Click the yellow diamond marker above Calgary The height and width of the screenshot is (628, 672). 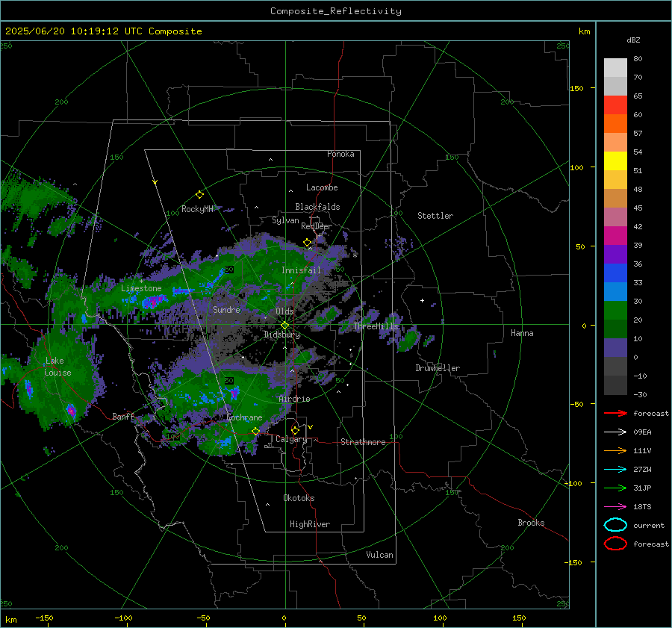point(295,430)
